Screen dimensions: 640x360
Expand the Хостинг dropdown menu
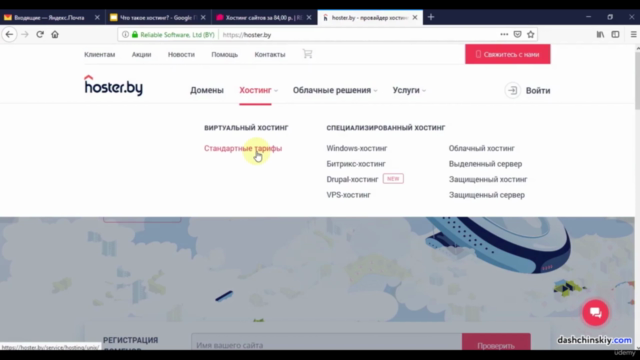[x=258, y=90]
